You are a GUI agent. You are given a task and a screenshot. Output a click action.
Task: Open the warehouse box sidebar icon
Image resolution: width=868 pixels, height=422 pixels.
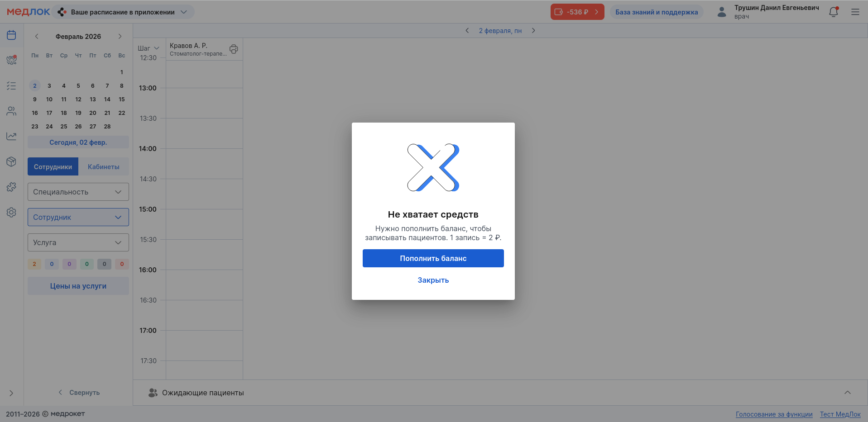coord(11,161)
